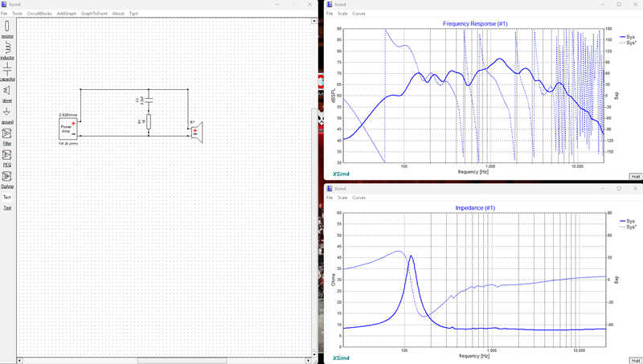This screenshot has height=364, width=643.
Task: Pick the inductor component tool
Action: (7, 50)
